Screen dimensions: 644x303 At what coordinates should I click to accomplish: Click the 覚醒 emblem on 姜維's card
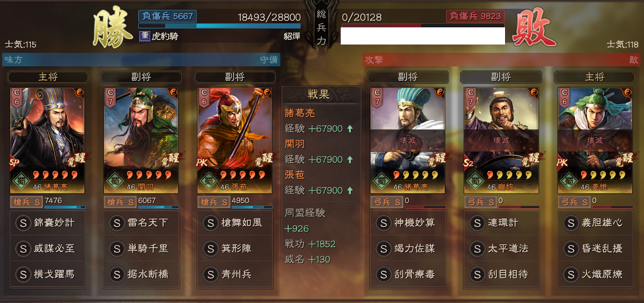point(624,160)
